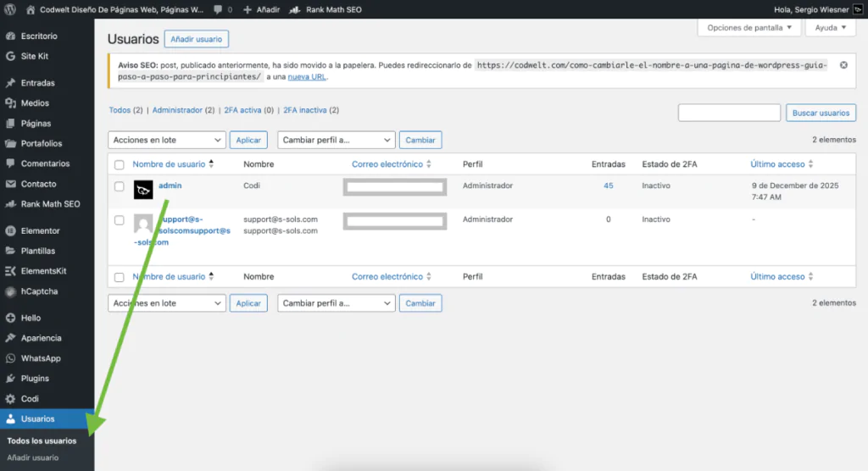Open bottom Cambiar perfil a... dropdown
The image size is (868, 471).
click(336, 303)
